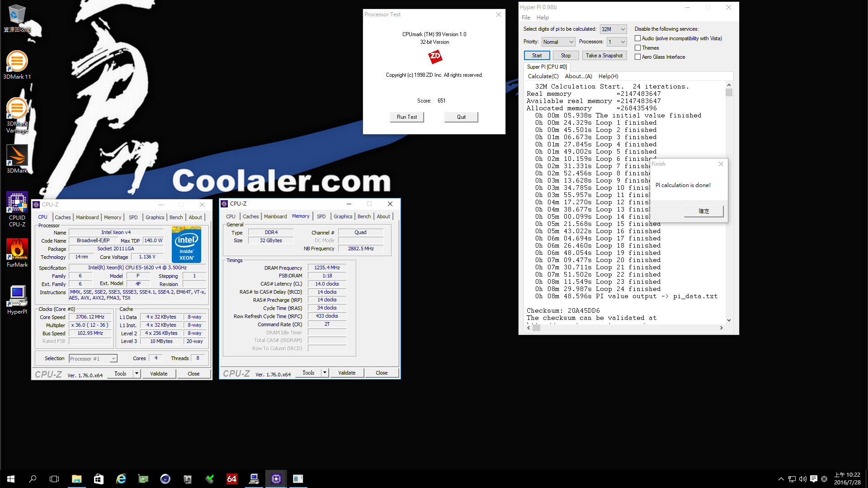Show hidden system tray icons

(781, 479)
